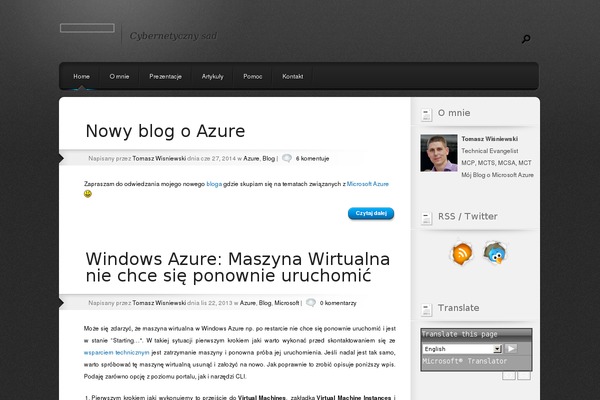Follow the wsparciem technicznym link
The height and width of the screenshot is (400, 600).
[x=116, y=353]
